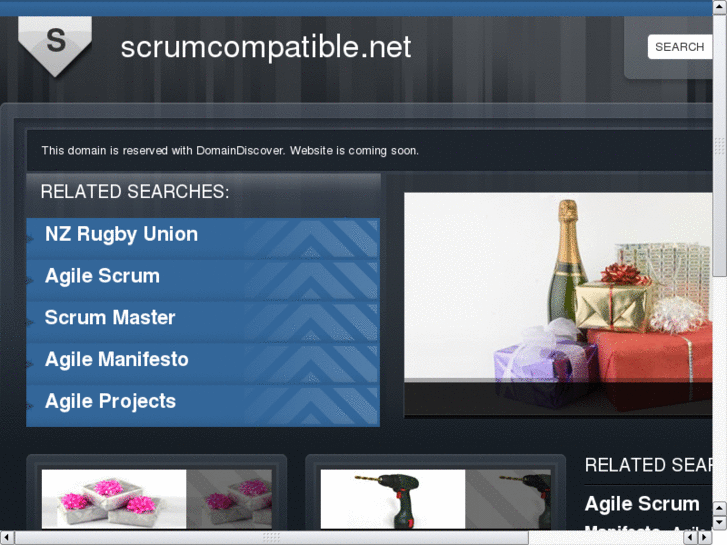Click the faded drill preview image
Screen dimensions: 727x545
point(508,499)
